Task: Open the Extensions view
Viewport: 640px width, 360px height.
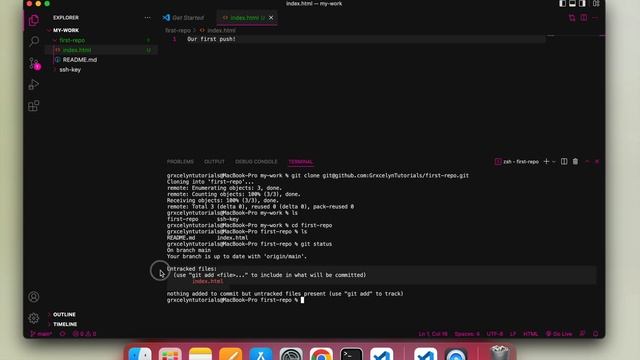Action: click(34, 106)
